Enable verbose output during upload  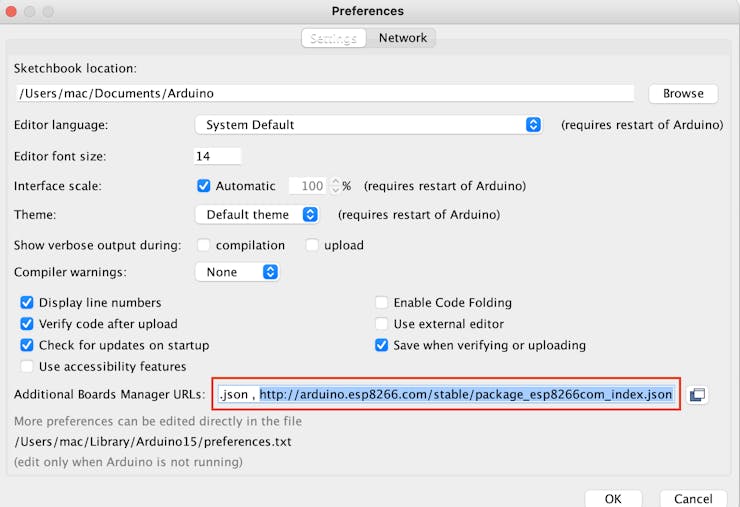point(313,245)
